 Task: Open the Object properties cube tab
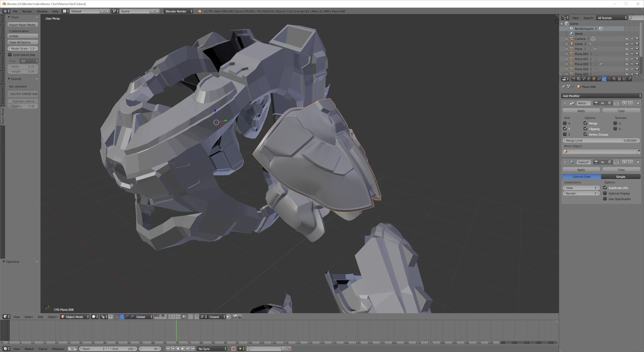594,79
